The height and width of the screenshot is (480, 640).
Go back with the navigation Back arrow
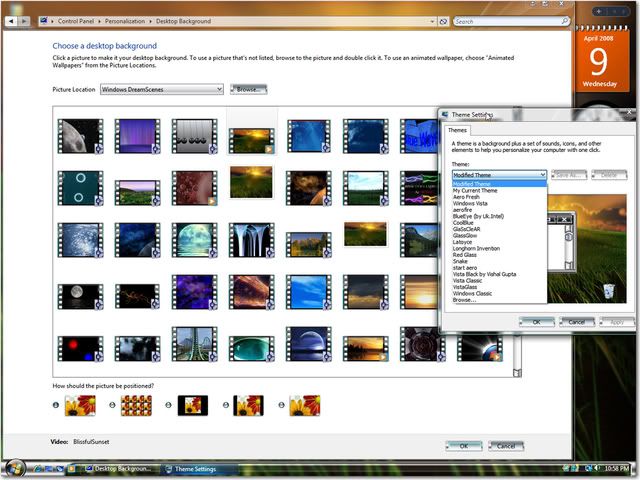coord(11,21)
